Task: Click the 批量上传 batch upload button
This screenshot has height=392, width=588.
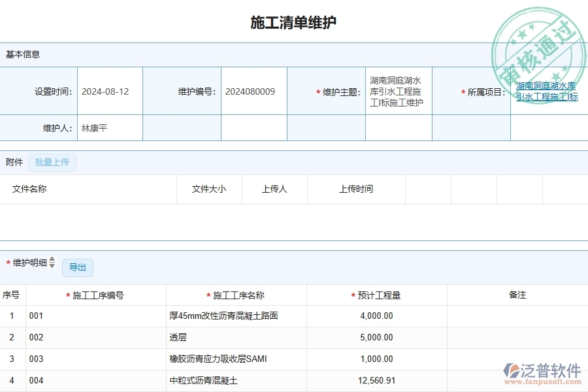Action: (52, 162)
